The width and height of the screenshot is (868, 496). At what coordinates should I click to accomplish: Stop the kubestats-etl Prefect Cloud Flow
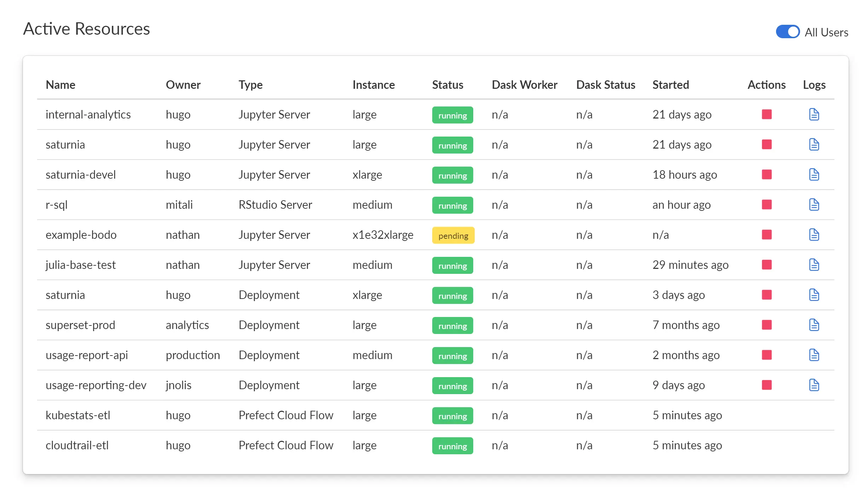766,415
